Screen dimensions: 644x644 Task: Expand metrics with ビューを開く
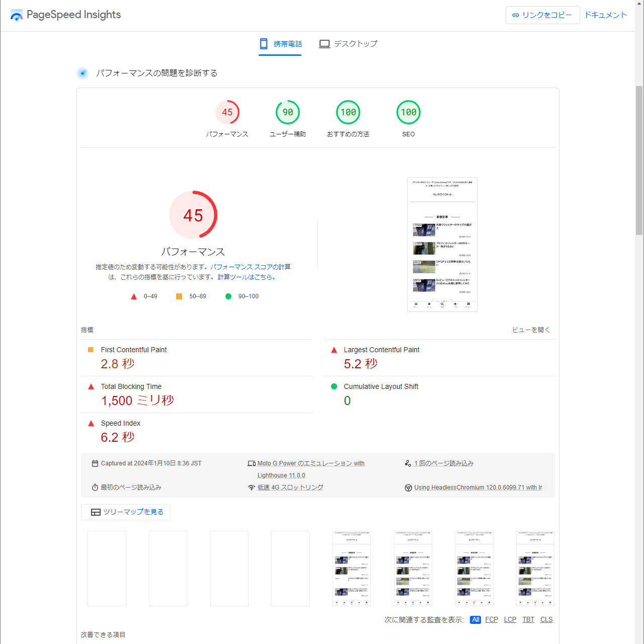[531, 330]
